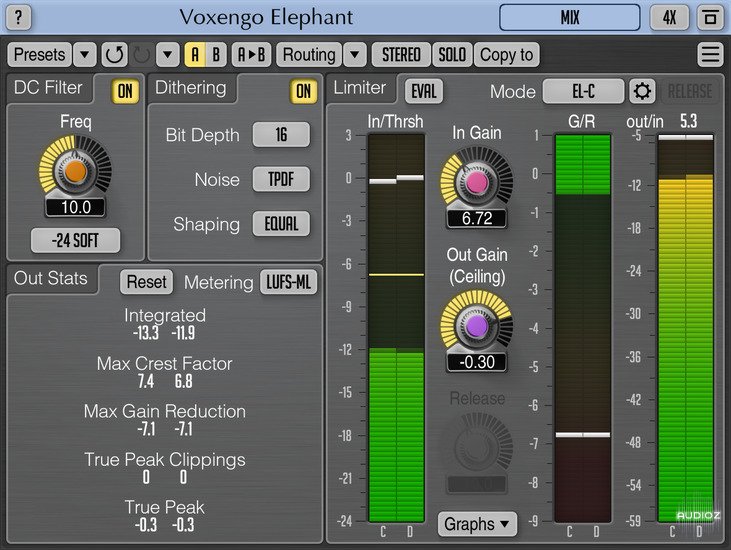Click the Freq value field 10.0
The width and height of the screenshot is (731, 550).
click(76, 207)
